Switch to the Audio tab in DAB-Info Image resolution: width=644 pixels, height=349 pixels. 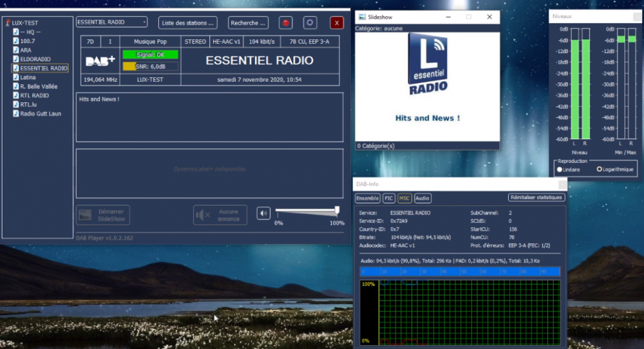click(422, 198)
